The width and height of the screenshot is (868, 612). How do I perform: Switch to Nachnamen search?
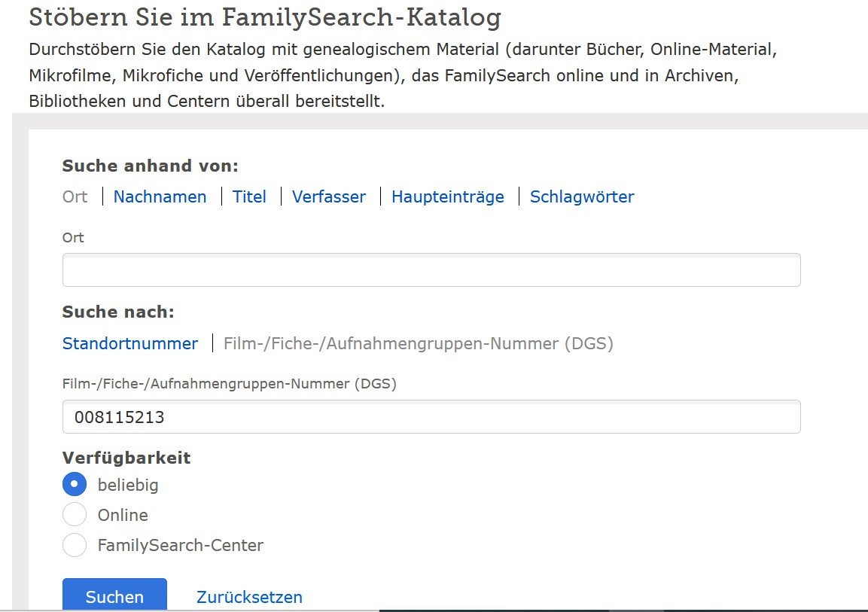click(x=160, y=196)
